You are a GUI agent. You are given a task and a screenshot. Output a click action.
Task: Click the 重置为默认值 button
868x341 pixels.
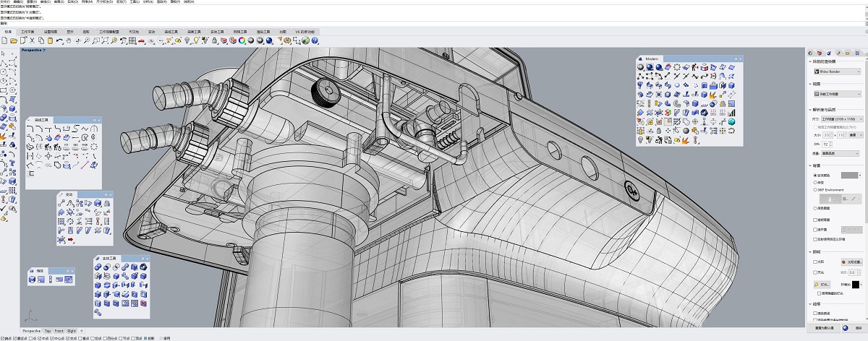822,327
